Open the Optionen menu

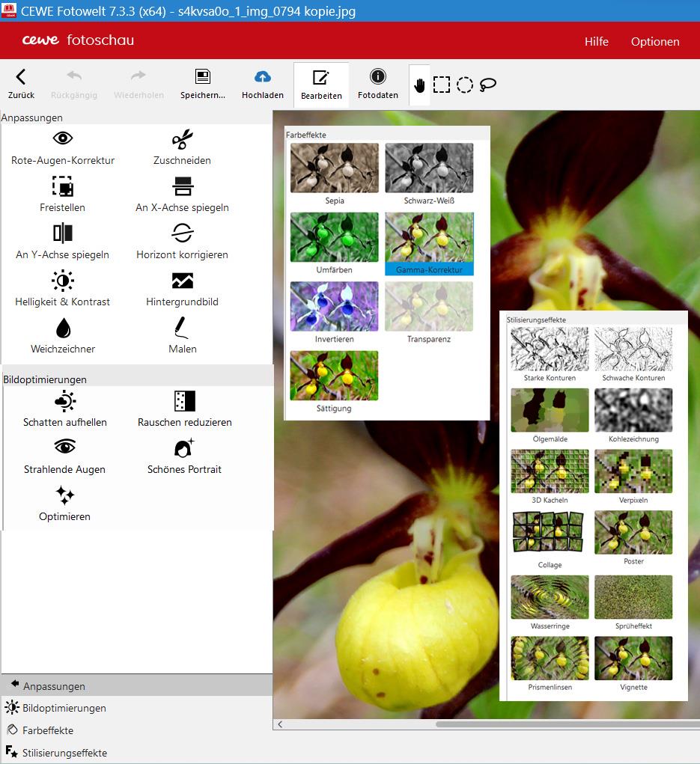click(654, 41)
